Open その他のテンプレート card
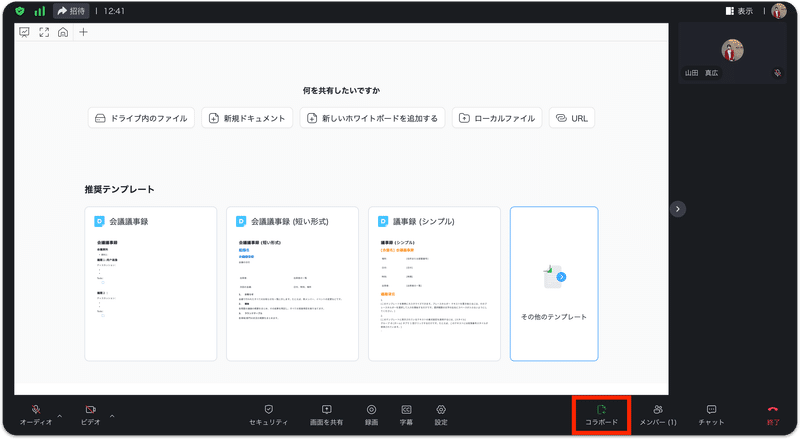This screenshot has width=800, height=439. 554,284
